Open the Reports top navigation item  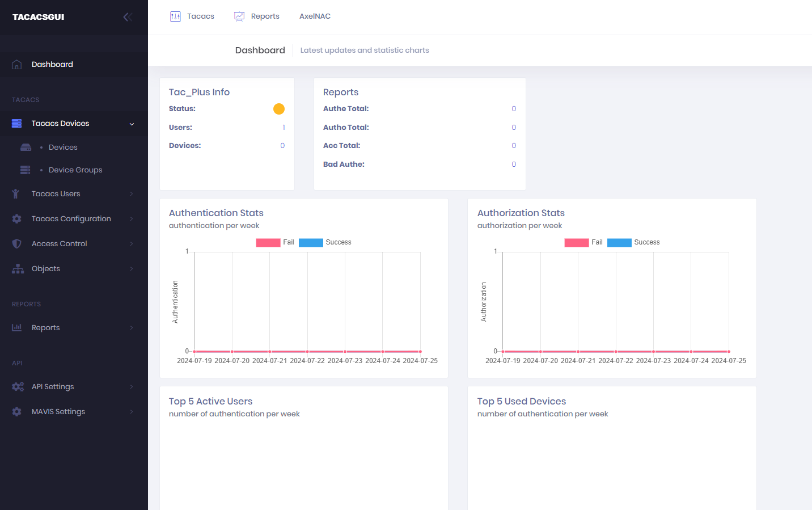click(257, 16)
